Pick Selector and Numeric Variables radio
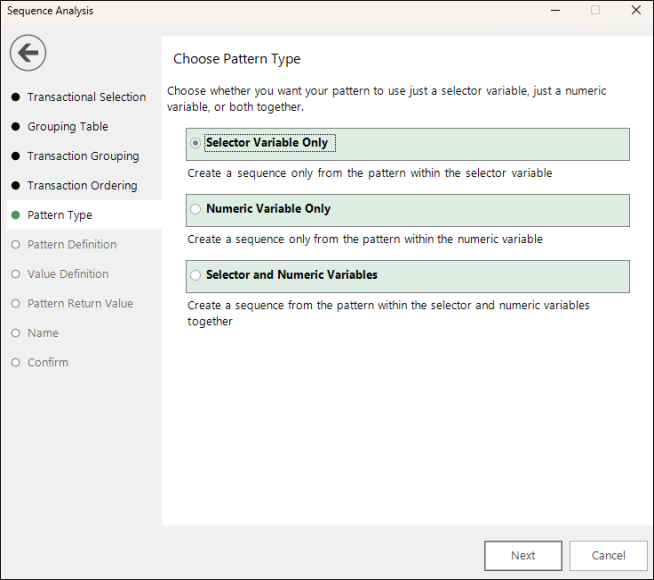 (195, 275)
